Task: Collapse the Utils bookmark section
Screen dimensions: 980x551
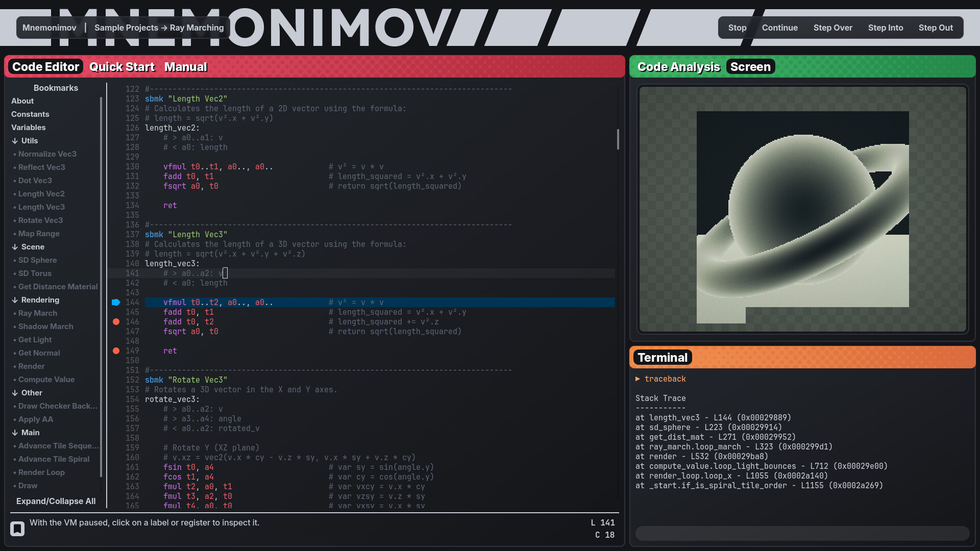Action: [24, 141]
